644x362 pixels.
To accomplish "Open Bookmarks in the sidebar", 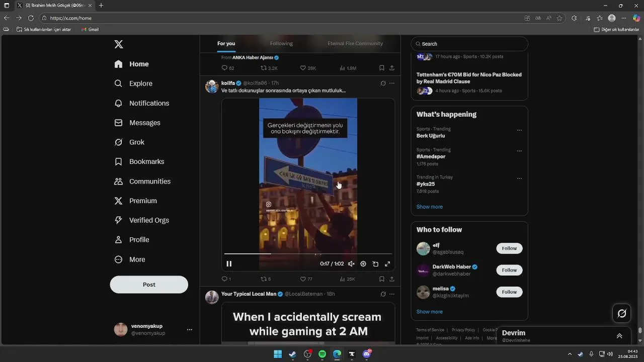I will [x=139, y=162].
